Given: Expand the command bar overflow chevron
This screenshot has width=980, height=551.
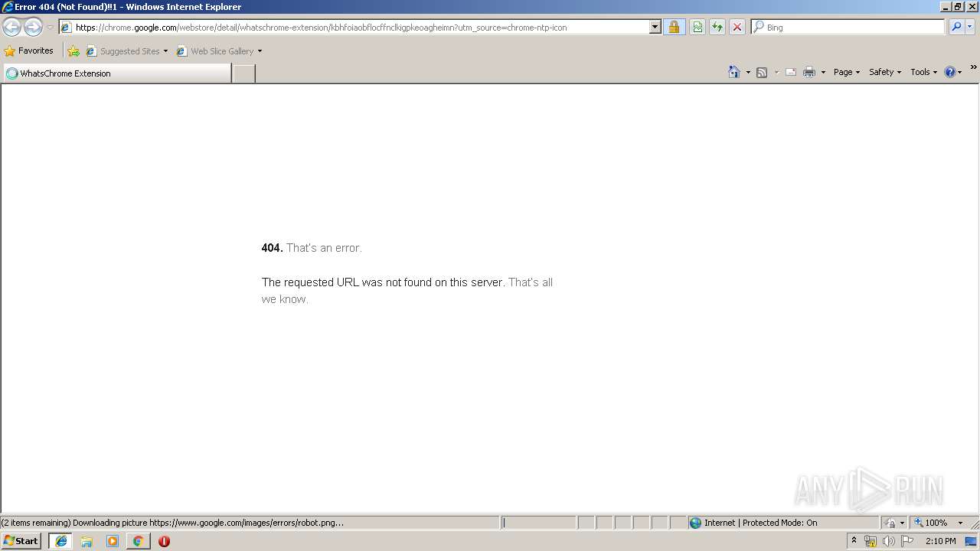Looking at the screenshot, I should [973, 67].
